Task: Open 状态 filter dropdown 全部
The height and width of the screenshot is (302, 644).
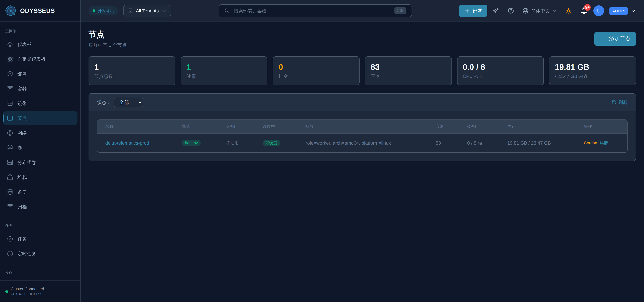Action: [128, 102]
